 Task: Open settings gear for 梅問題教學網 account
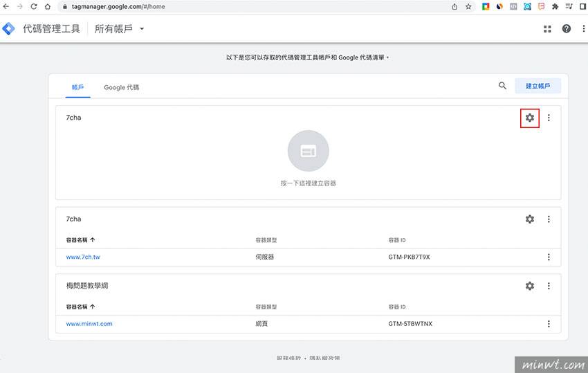(529, 286)
